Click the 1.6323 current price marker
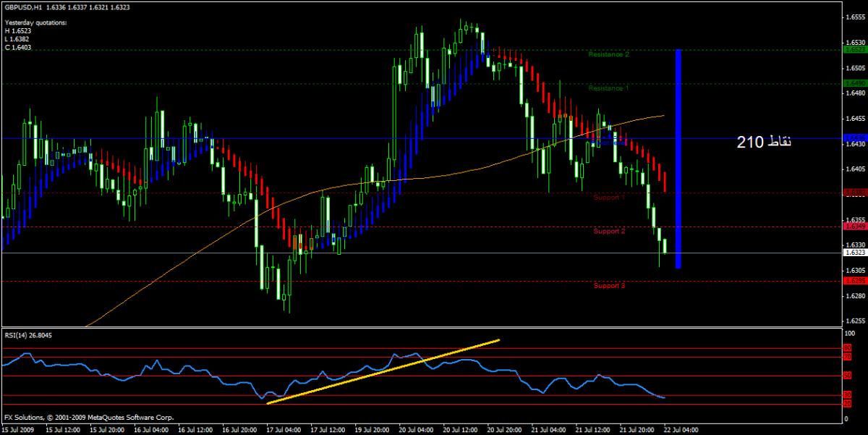 tap(854, 253)
